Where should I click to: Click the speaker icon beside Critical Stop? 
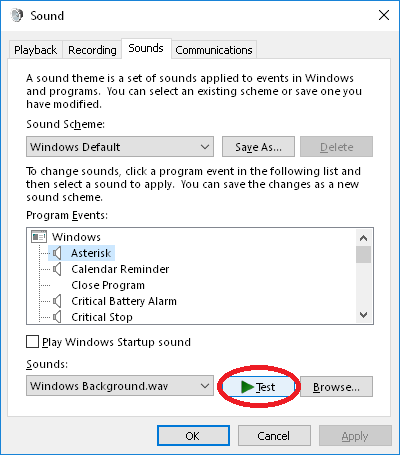(57, 317)
